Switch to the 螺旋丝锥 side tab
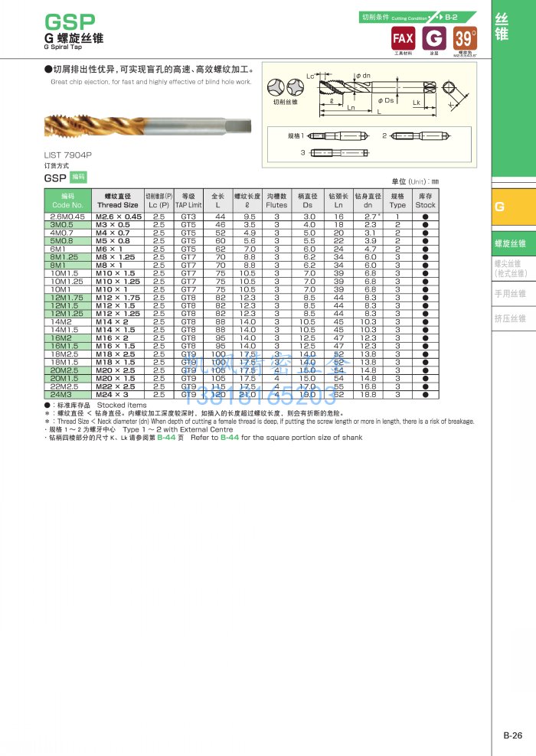 point(513,243)
